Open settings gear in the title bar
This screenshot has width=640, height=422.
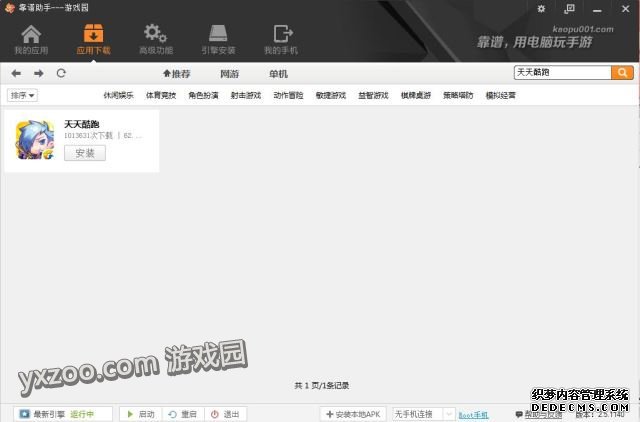coord(541,9)
